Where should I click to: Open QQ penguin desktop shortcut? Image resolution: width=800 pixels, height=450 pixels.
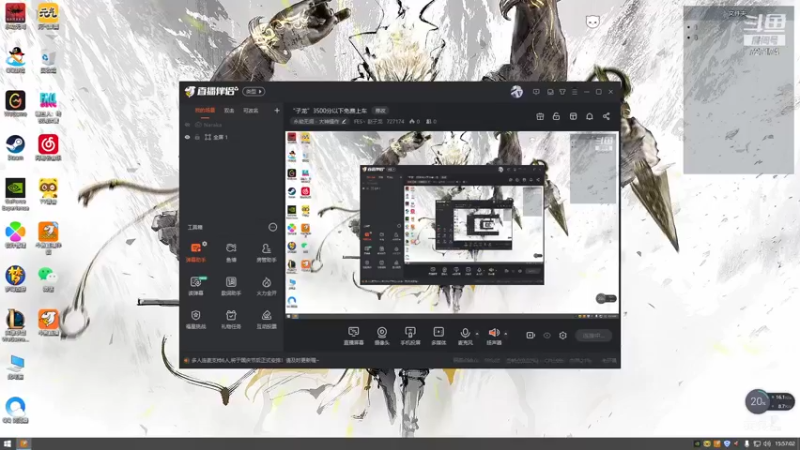[x=15, y=60]
